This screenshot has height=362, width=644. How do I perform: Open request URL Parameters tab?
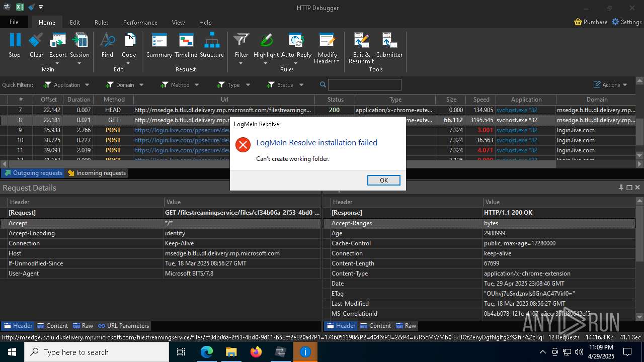(x=123, y=326)
